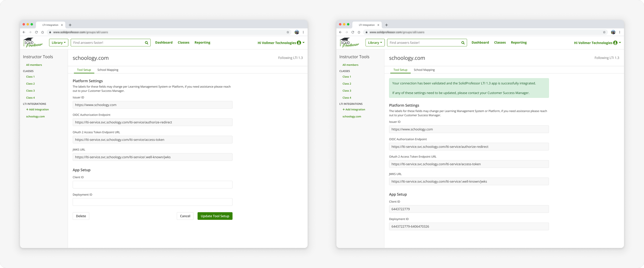Open the three-dot browser menu in left window
The image size is (644, 268).
(x=303, y=32)
